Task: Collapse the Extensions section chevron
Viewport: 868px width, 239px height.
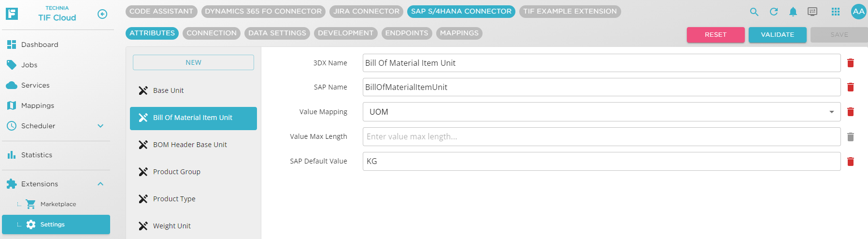Action: [100, 184]
